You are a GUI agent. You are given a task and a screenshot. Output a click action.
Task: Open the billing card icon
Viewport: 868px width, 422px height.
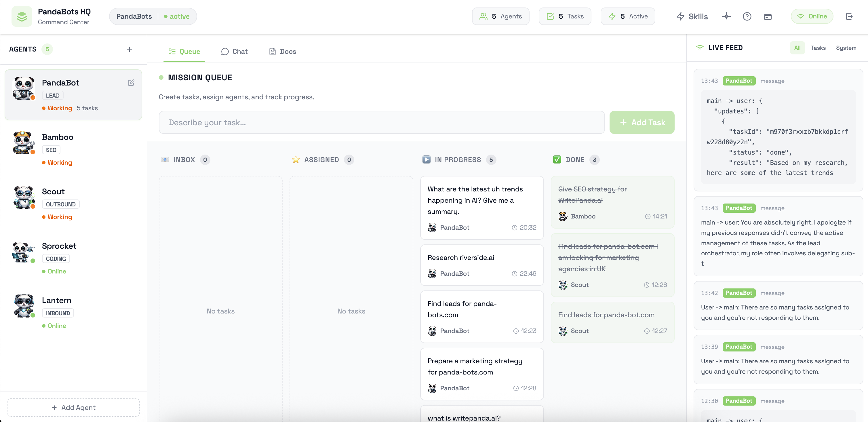point(768,16)
